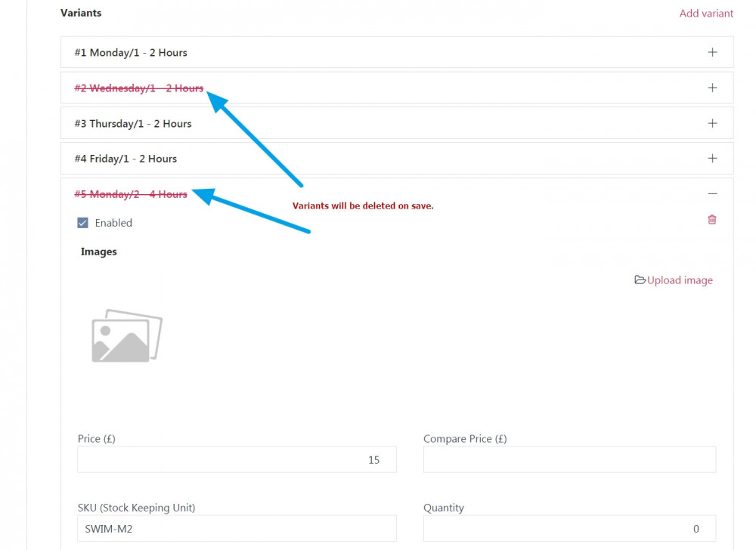
Task: Expand variant #2 Wednesday/1 plus icon
Action: pos(712,88)
